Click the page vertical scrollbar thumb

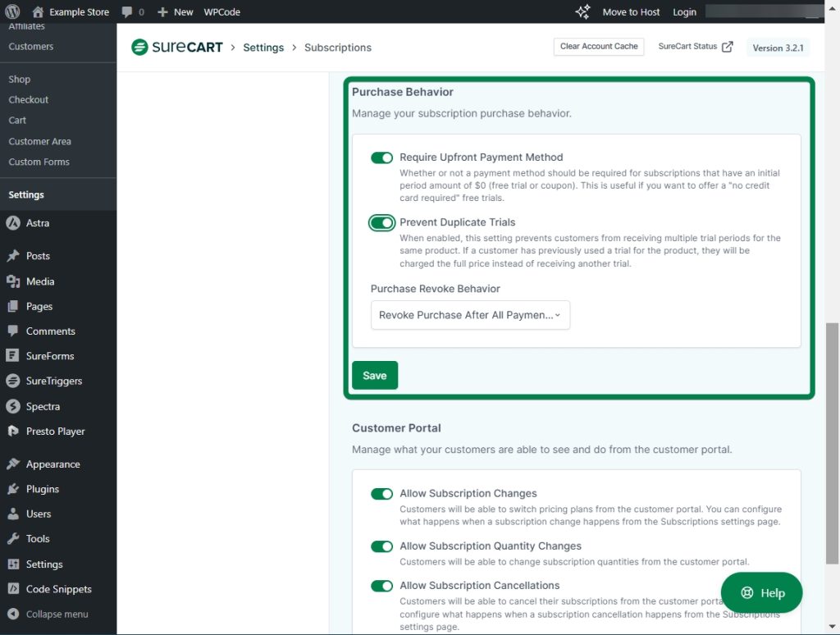pos(832,443)
